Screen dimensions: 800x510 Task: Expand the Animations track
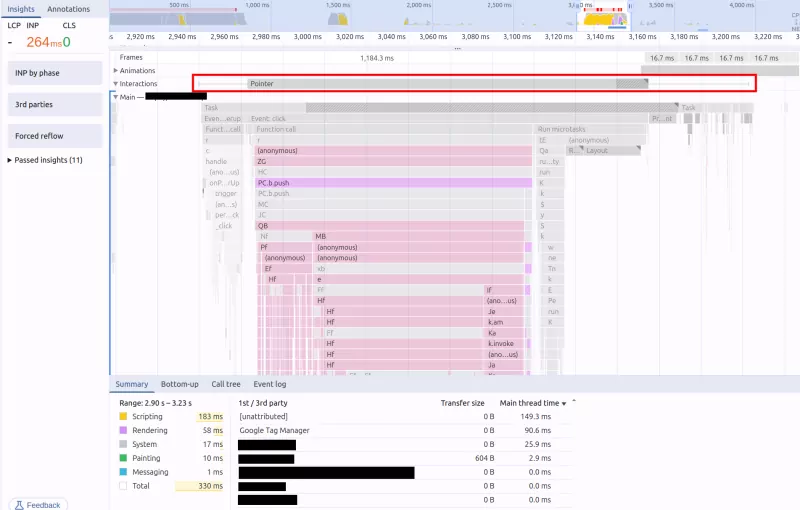click(x=115, y=71)
